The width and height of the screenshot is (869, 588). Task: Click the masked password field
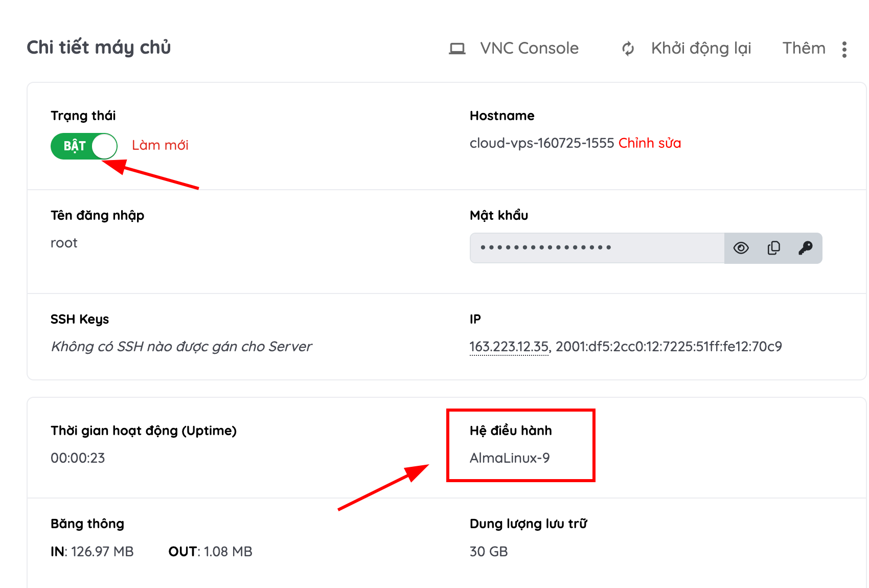pyautogui.click(x=597, y=248)
